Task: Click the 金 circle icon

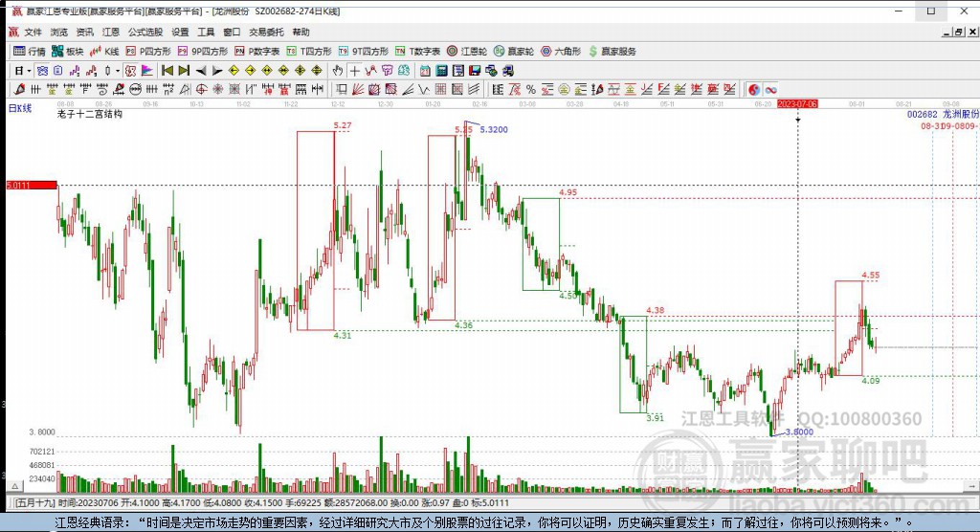Action: [x=564, y=89]
